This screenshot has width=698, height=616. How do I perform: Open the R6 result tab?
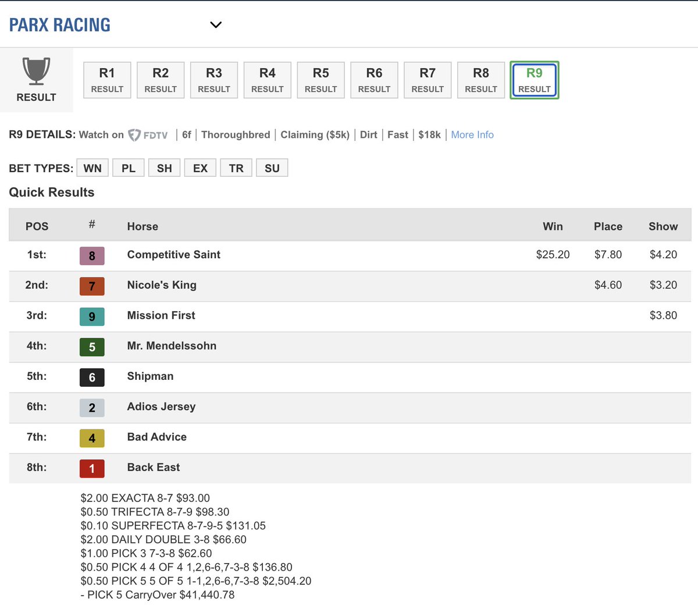coord(374,80)
